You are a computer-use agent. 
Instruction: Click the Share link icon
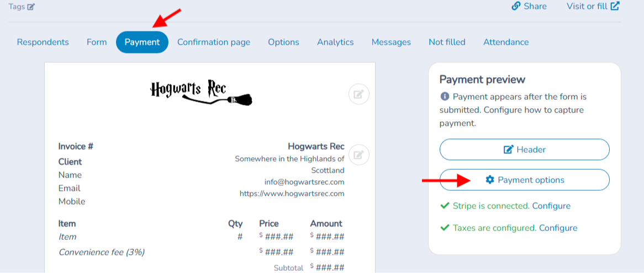pyautogui.click(x=516, y=6)
